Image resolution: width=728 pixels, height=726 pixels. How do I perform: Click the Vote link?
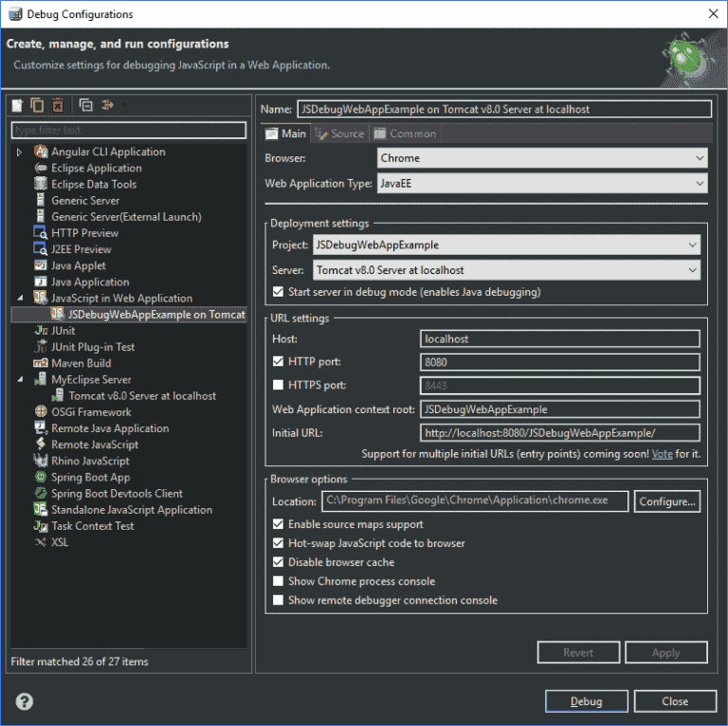tap(662, 454)
